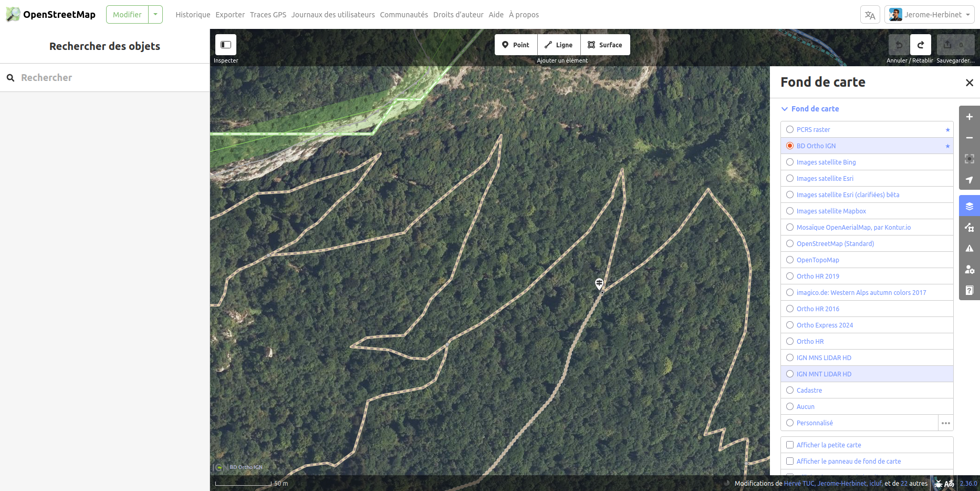
Task: Zoom in with the plus button
Action: coord(969,117)
